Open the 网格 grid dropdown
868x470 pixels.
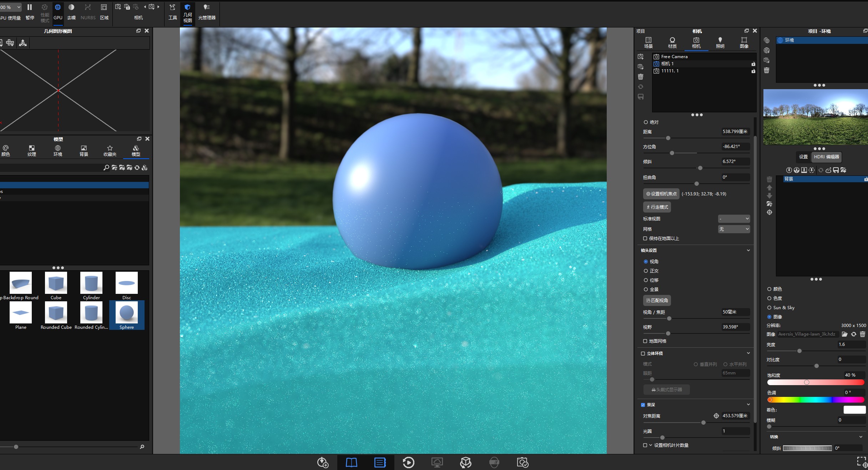point(734,229)
